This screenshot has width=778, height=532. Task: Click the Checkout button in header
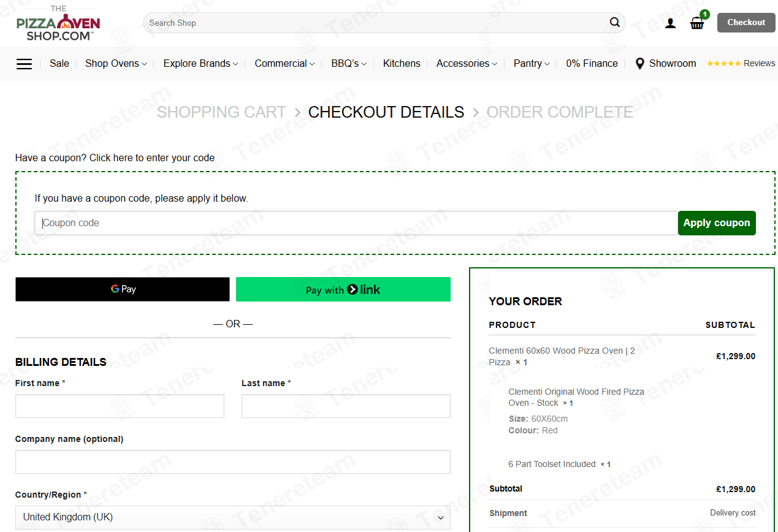tap(746, 23)
